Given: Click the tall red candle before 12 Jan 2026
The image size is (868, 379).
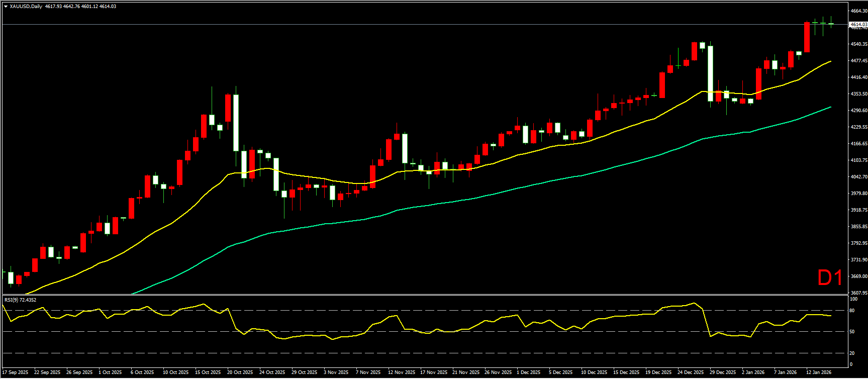Looking at the screenshot, I should (807, 37).
